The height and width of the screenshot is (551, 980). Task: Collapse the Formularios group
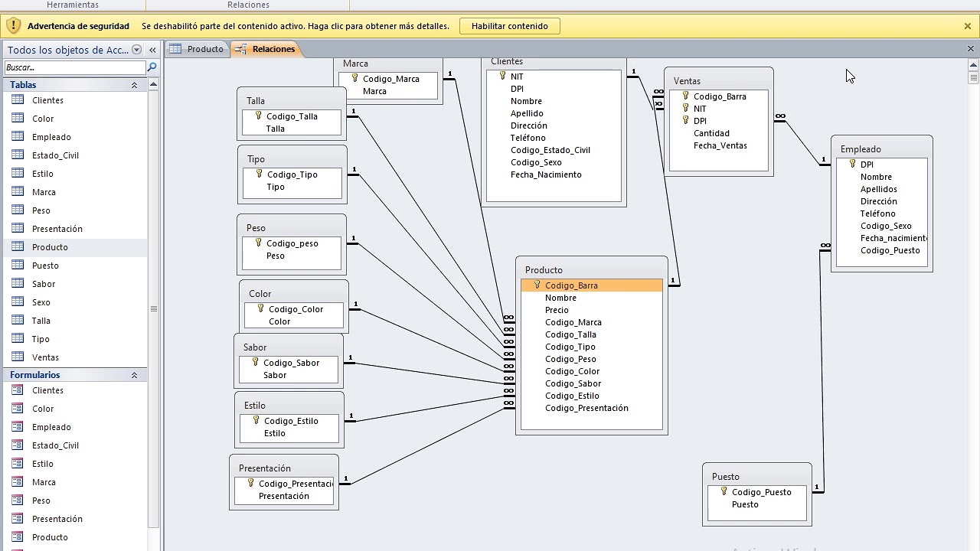(134, 375)
